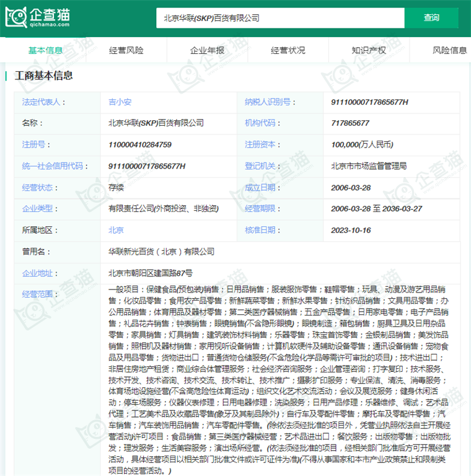Click the 企业地址 label link

coord(37,273)
